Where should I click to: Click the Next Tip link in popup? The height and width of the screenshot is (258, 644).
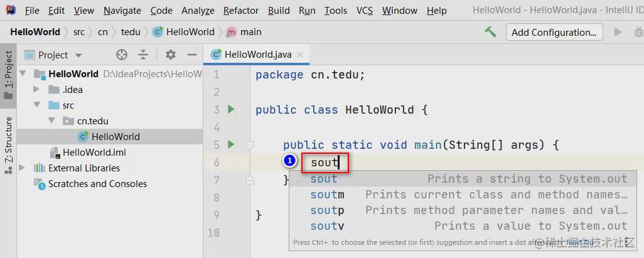pos(581,242)
